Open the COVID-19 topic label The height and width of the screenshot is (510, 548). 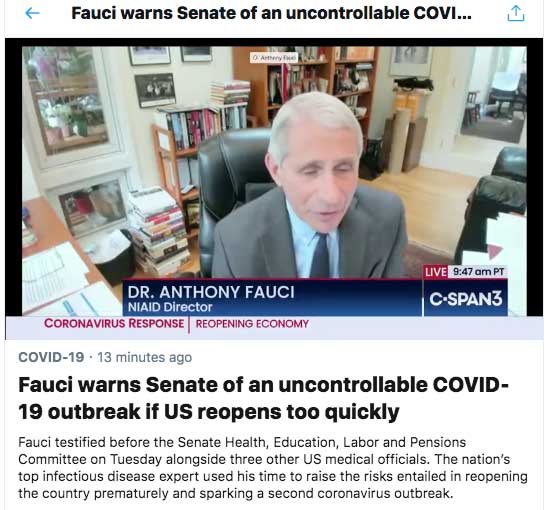51,357
